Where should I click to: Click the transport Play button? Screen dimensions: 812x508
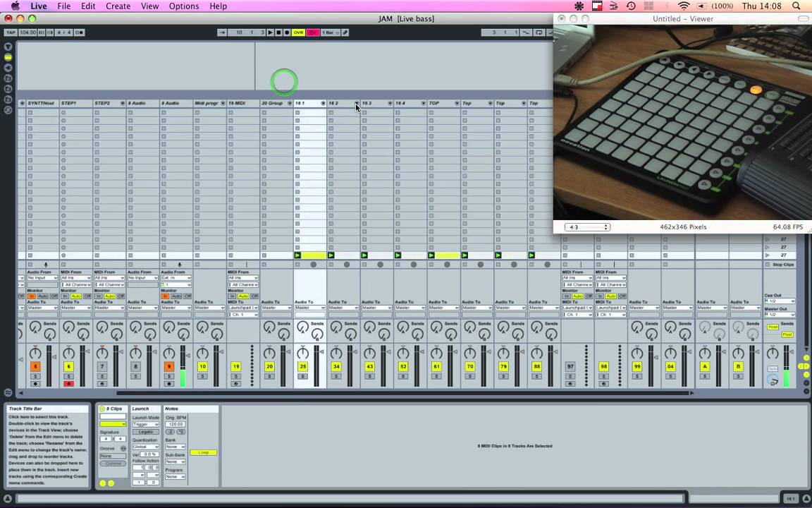(x=271, y=32)
